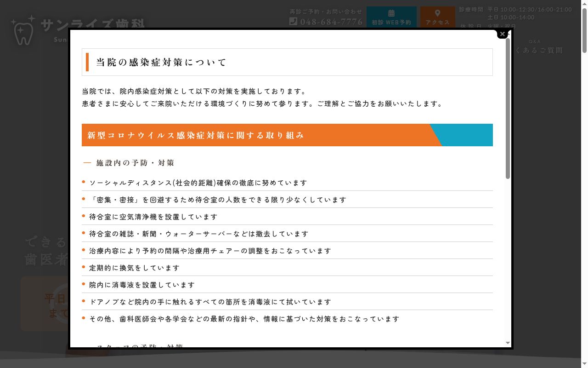The height and width of the screenshot is (368, 588).
Task: Click the line 院内に消毒液を設置しています
Action: [x=142, y=285]
